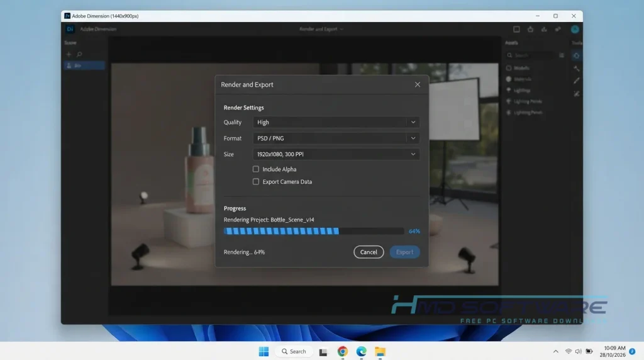The image size is (644, 360).
Task: Select the text 'Rendering Project: Bottle_Scene_v14'
Action: pos(269,220)
